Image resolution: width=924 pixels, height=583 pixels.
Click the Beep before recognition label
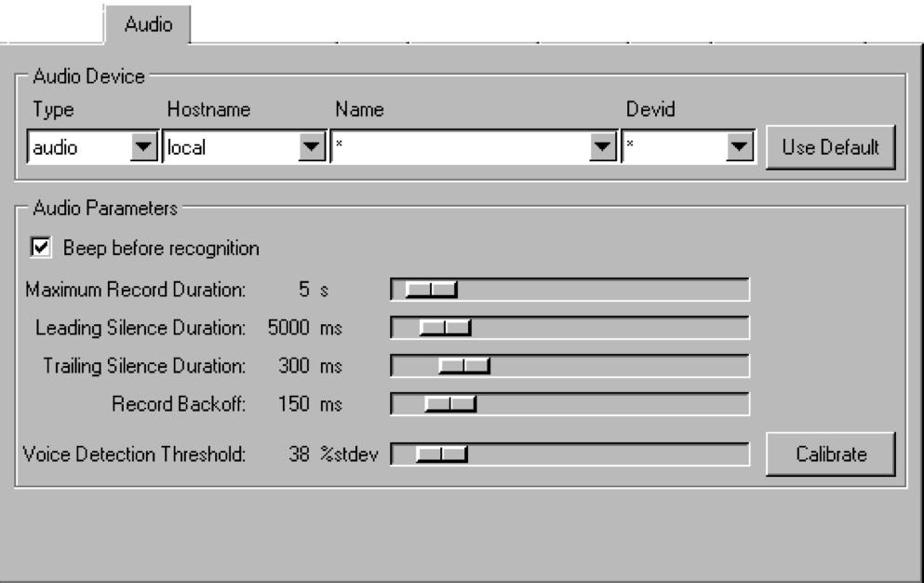(161, 248)
